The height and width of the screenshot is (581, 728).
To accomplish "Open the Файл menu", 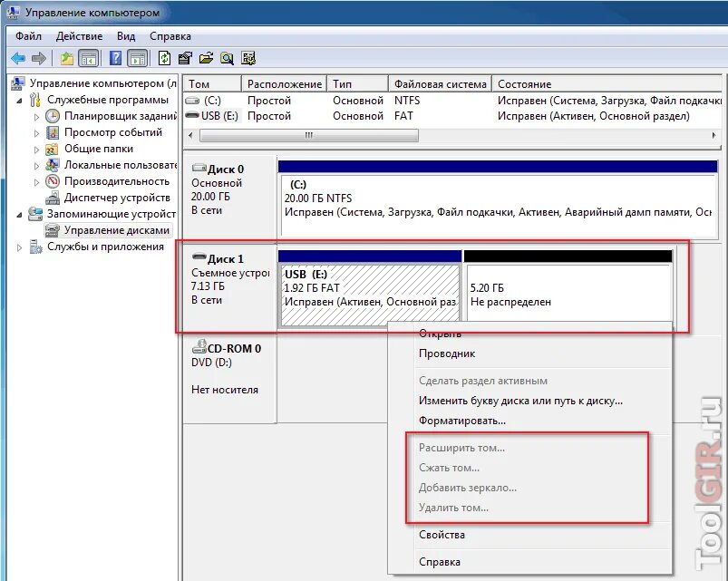I will [28, 36].
